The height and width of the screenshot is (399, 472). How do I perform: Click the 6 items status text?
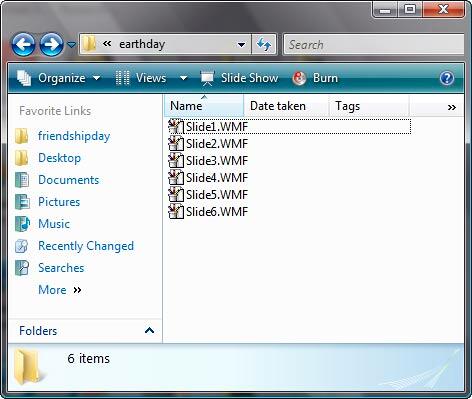[88, 359]
